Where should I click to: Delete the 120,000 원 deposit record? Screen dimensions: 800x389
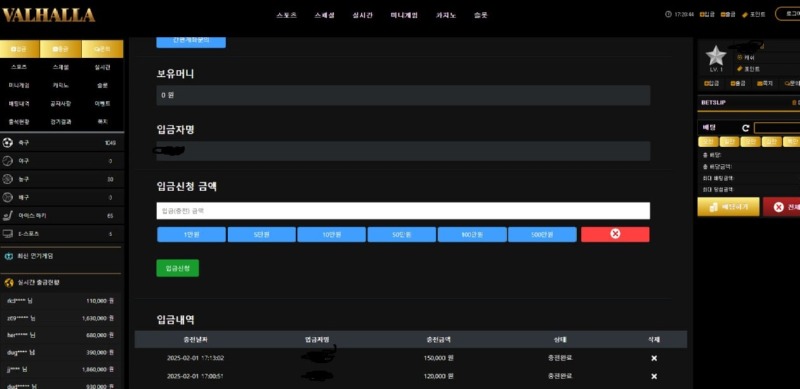click(x=654, y=376)
